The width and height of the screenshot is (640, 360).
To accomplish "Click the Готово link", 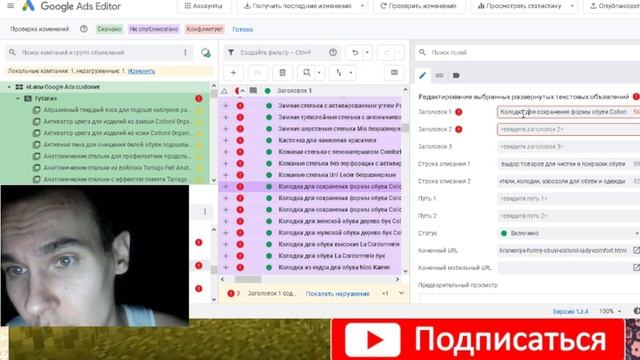I will pos(242,29).
